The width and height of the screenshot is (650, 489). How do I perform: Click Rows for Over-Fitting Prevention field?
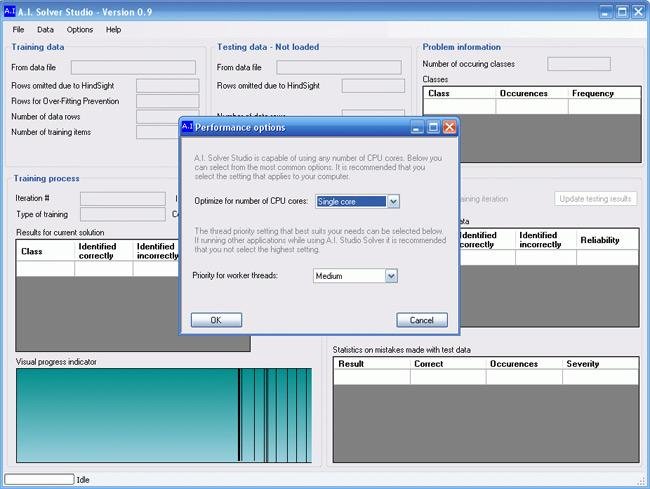[167, 101]
